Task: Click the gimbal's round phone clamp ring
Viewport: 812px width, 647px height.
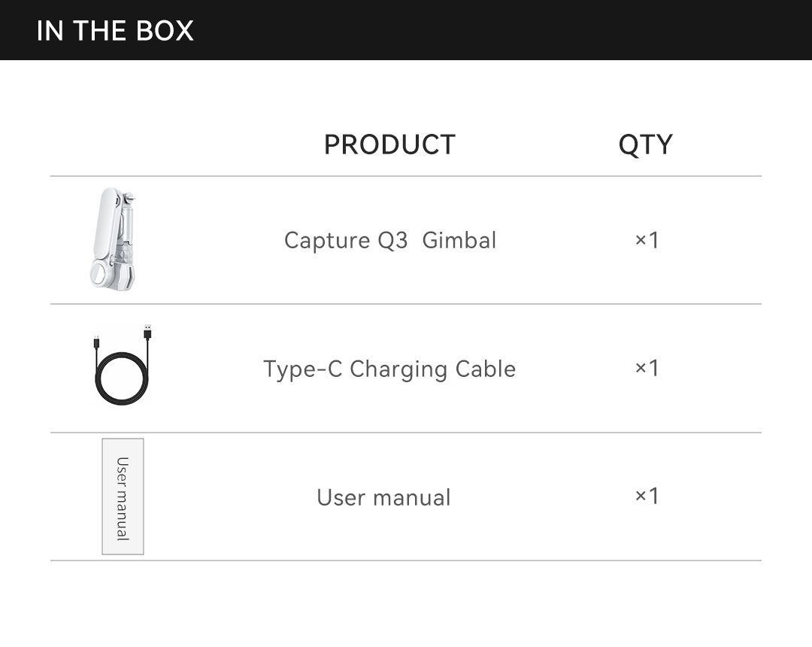Action: 101,272
